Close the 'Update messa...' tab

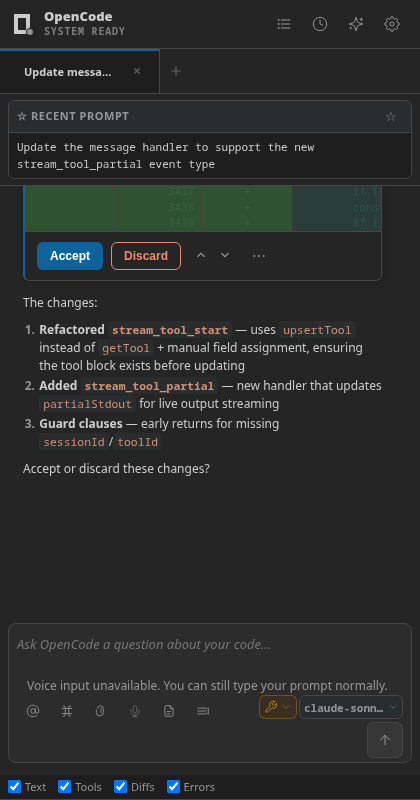coord(137,71)
